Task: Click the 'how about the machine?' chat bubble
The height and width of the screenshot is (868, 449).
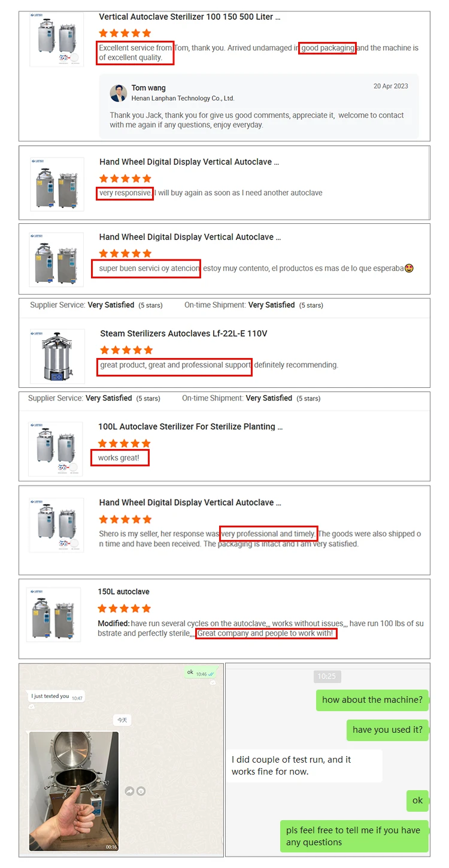Action: click(x=372, y=700)
